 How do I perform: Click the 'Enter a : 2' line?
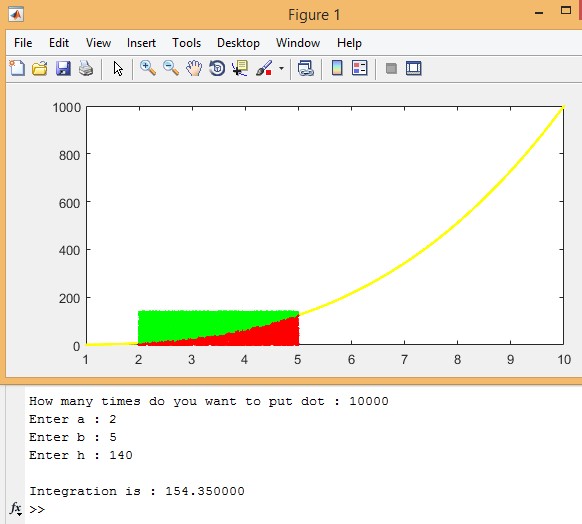[x=73, y=419]
